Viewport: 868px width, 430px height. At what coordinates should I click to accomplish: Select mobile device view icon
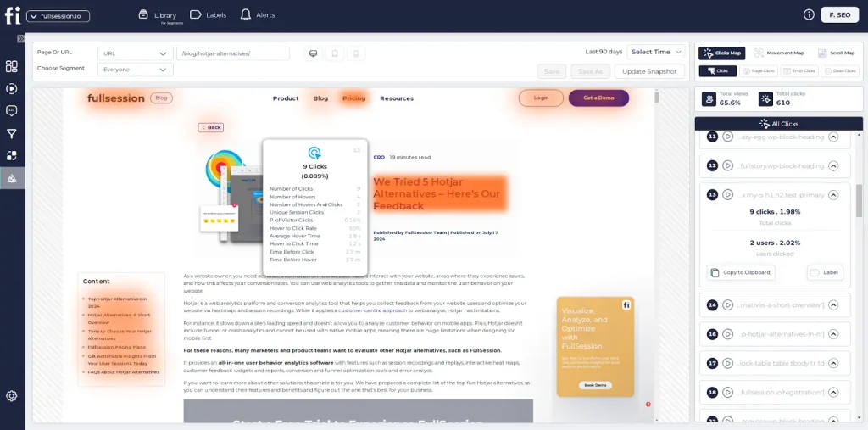coord(356,53)
